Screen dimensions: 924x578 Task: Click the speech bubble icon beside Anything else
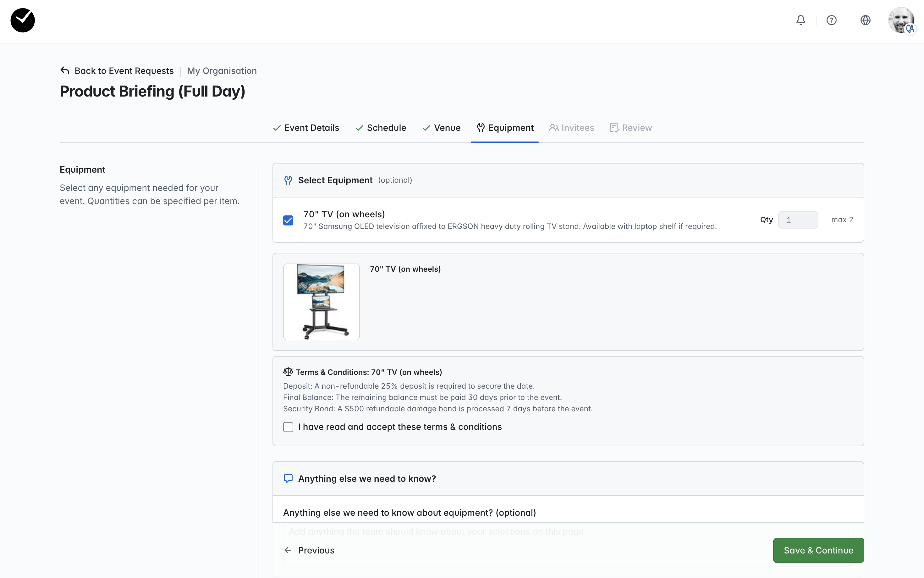pyautogui.click(x=288, y=479)
